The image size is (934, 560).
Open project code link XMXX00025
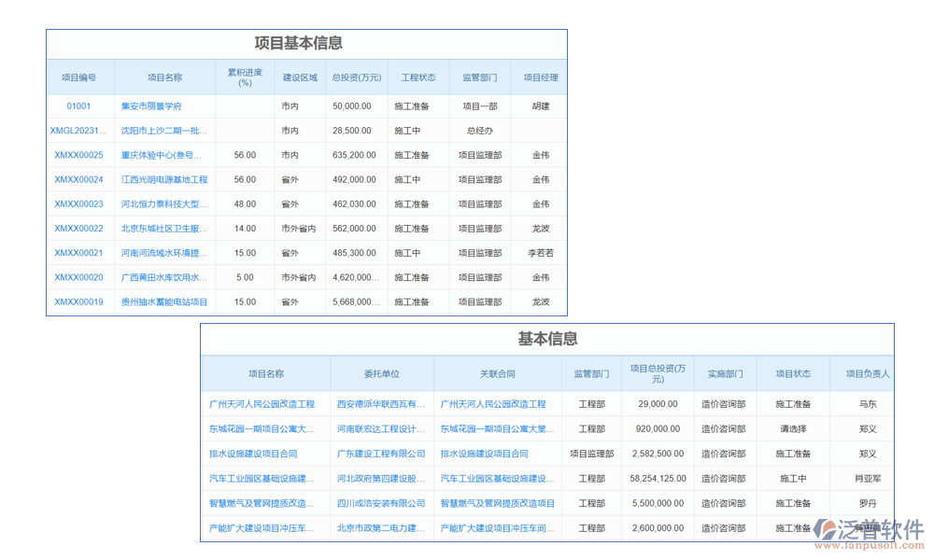(x=79, y=155)
